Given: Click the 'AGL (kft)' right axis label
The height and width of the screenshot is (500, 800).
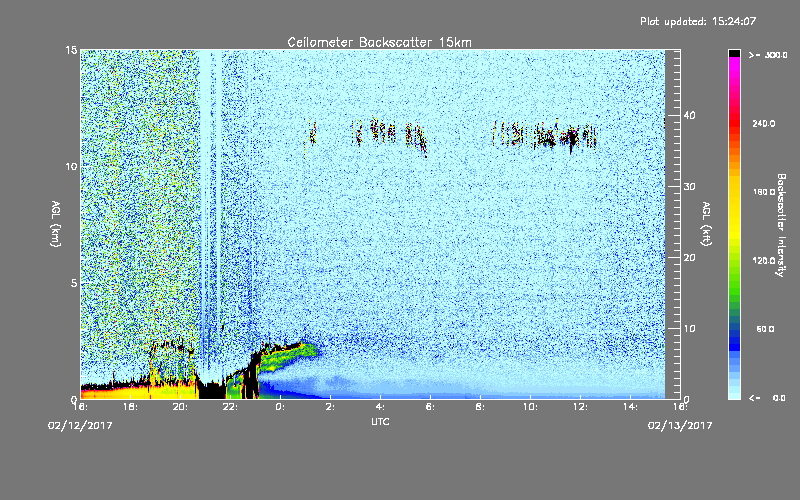Looking at the screenshot, I should pyautogui.click(x=706, y=224).
